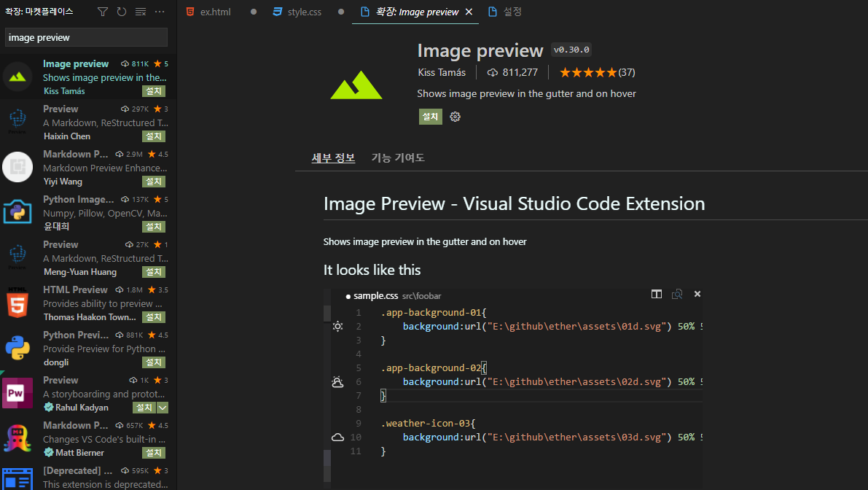Click the HTML Preview extension title
868x490 pixels.
click(x=75, y=289)
